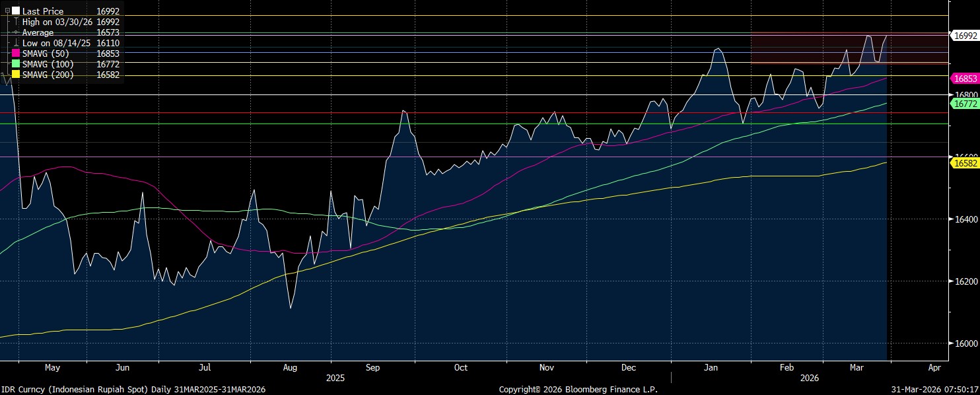
Task: Click the Jan month label on time axis
Action: (711, 367)
